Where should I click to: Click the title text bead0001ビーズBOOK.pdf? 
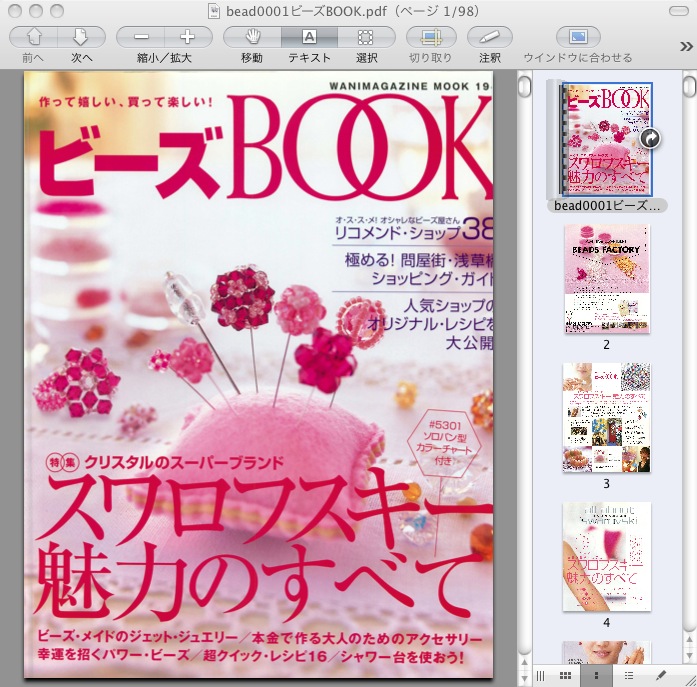click(x=306, y=11)
